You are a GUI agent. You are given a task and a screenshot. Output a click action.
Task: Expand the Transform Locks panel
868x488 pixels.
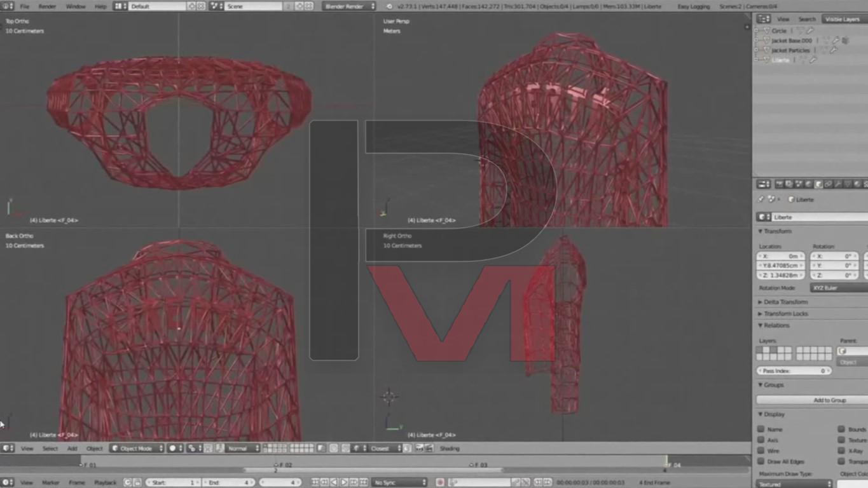point(783,314)
